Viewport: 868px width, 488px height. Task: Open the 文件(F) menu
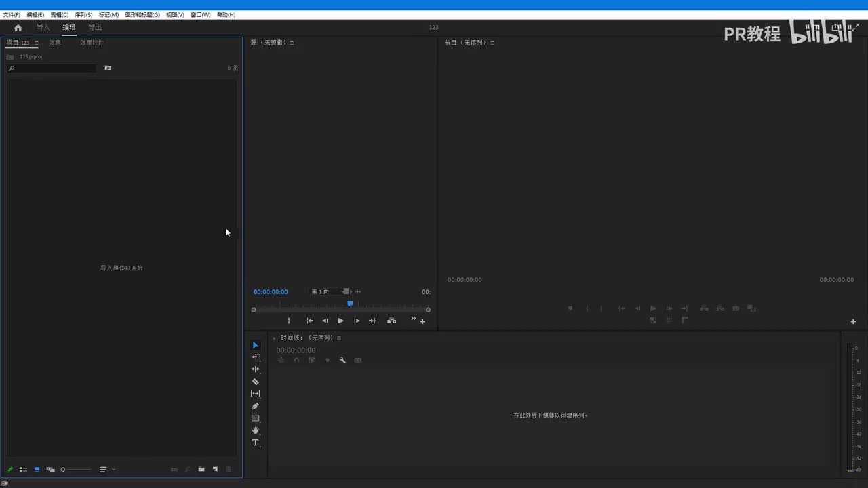pos(12,15)
